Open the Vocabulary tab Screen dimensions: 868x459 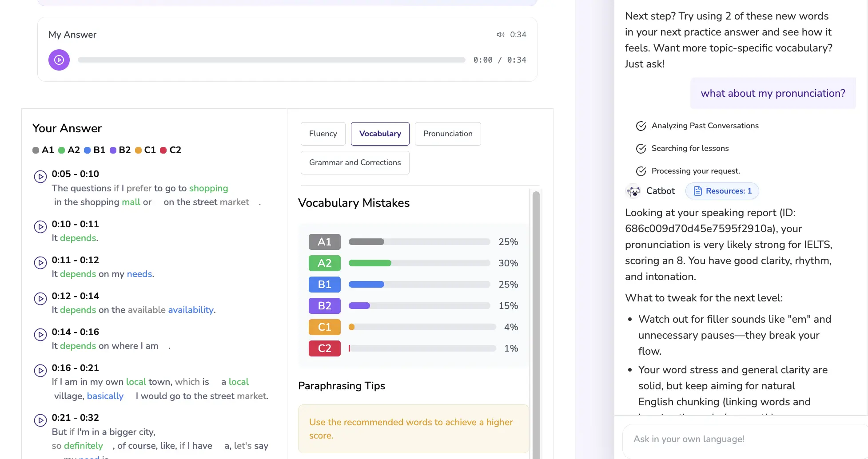pos(380,134)
